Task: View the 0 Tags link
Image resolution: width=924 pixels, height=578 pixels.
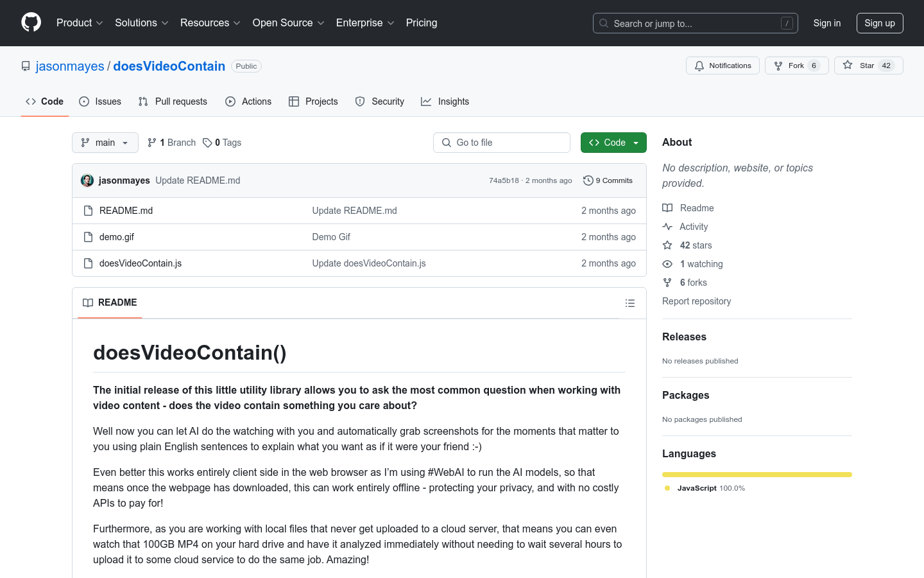Action: coord(222,143)
